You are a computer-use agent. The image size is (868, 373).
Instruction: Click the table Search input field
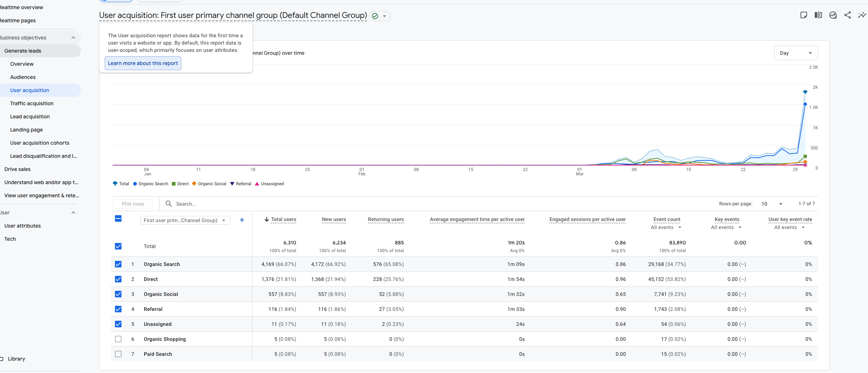coord(255,204)
